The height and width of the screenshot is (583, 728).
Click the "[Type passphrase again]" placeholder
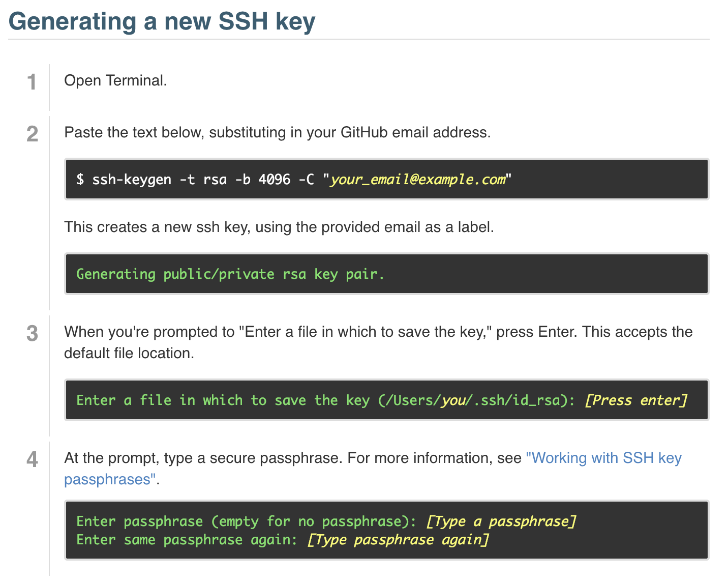point(398,540)
